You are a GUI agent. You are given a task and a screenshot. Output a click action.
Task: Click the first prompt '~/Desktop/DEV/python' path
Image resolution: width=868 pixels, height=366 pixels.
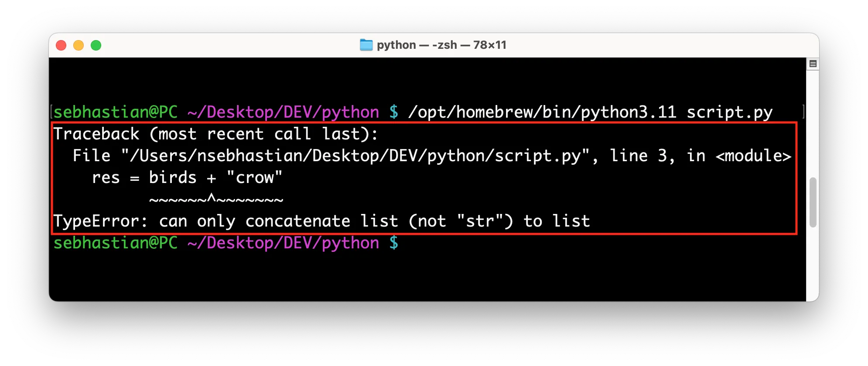pos(283,112)
